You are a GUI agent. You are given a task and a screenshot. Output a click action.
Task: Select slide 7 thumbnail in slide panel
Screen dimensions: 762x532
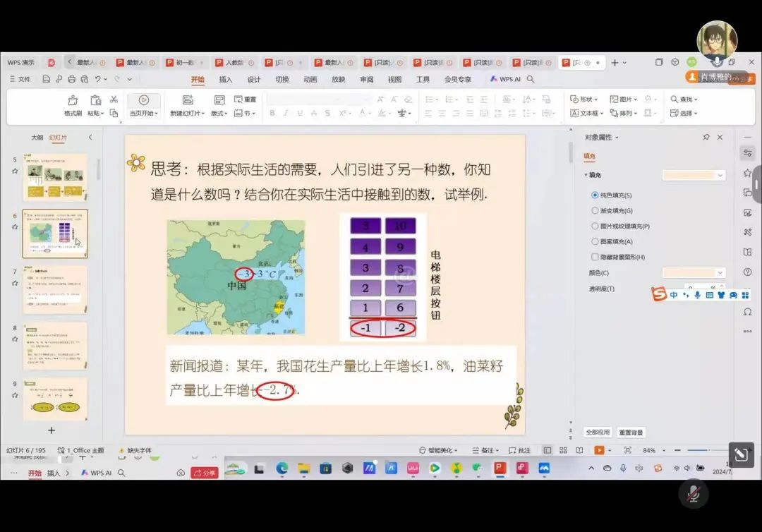(x=55, y=289)
